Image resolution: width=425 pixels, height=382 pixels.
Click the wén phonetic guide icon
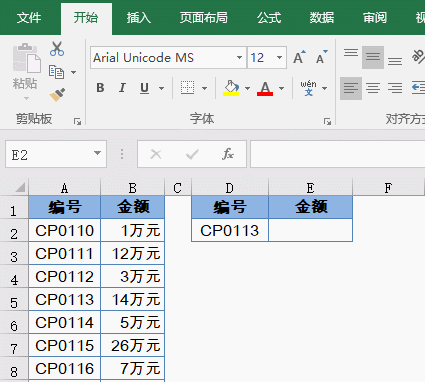308,88
